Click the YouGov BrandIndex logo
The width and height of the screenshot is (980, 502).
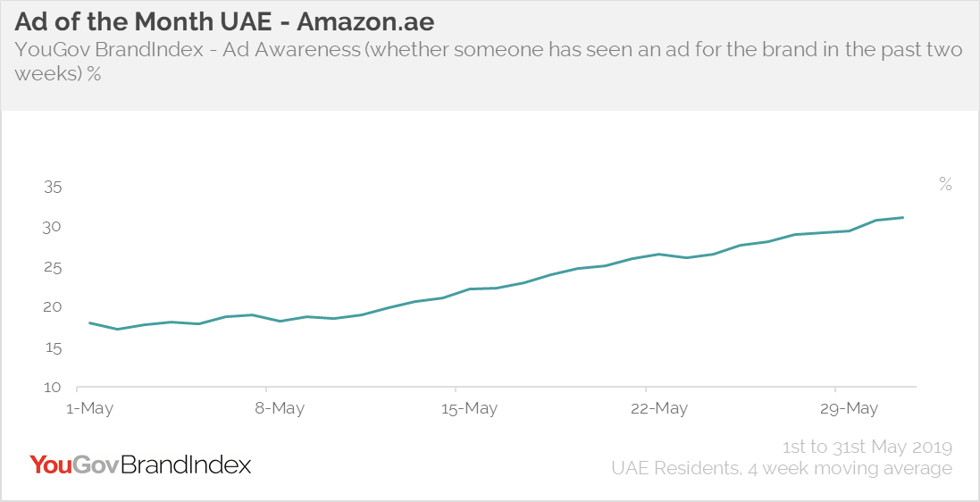(140, 464)
